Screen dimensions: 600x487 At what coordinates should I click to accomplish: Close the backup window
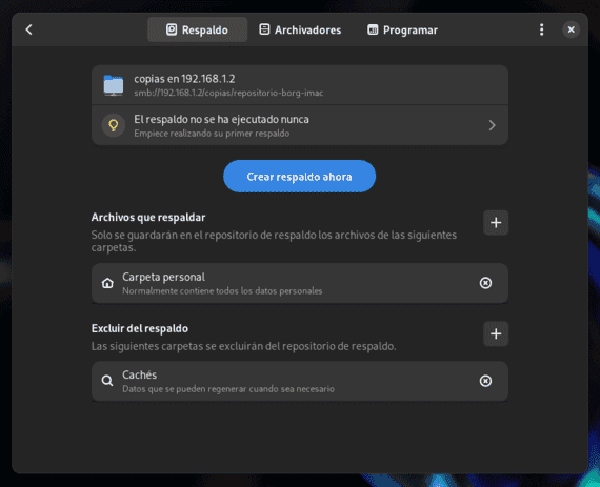pos(571,29)
